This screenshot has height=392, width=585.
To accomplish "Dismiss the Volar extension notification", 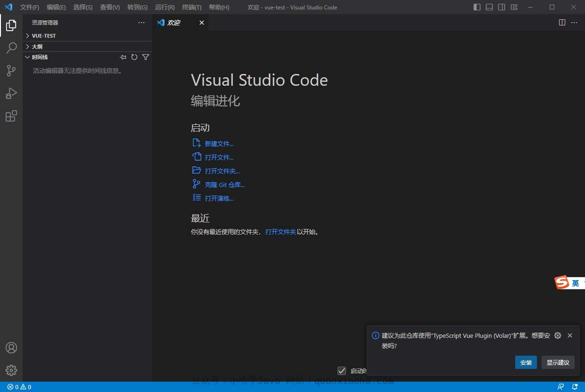I will click(570, 335).
